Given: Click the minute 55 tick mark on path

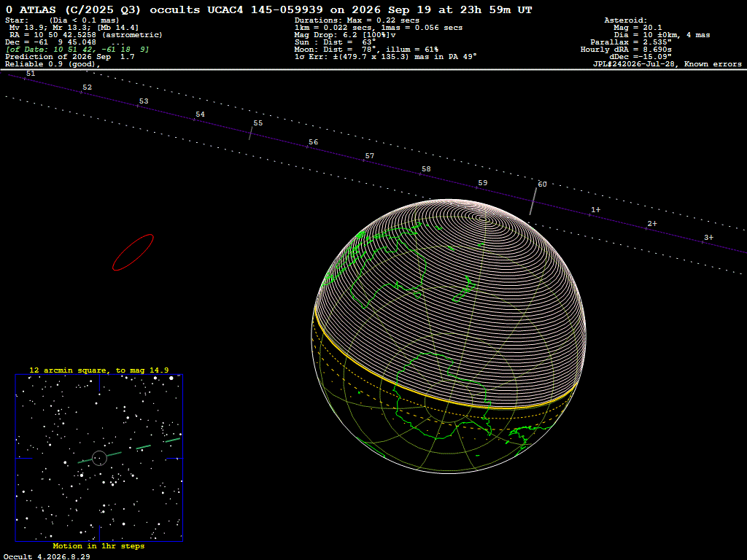Looking at the screenshot, I should pyautogui.click(x=251, y=133).
